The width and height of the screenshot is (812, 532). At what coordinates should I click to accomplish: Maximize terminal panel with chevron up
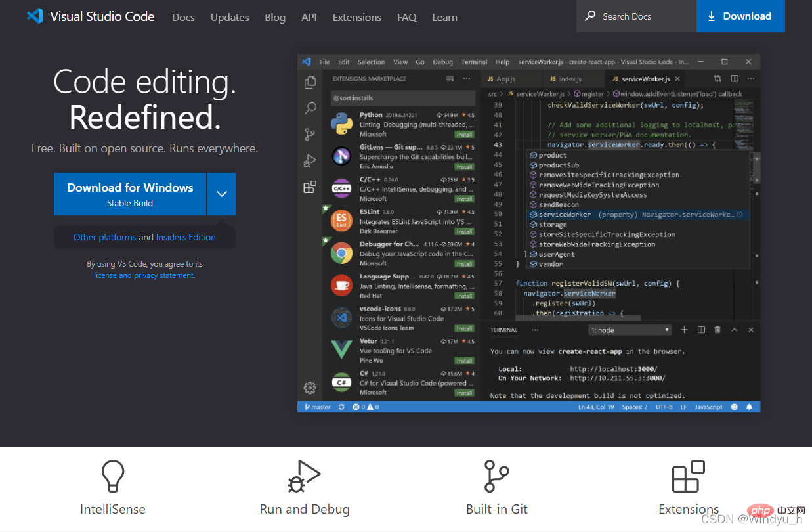[x=735, y=330]
